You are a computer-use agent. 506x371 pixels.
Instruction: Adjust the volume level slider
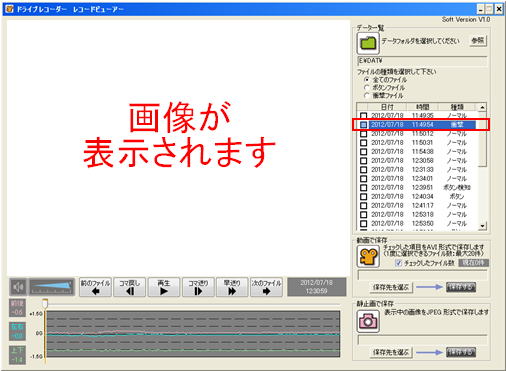[x=52, y=287]
